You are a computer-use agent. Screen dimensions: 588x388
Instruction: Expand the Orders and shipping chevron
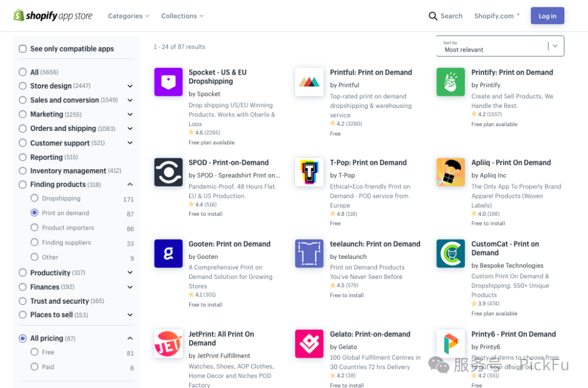[x=130, y=129]
